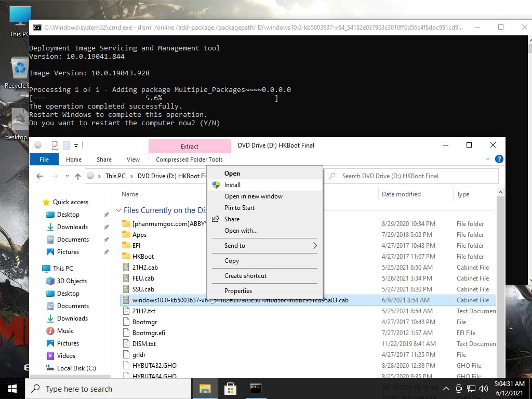Image resolution: width=532 pixels, height=399 pixels.
Task: Open Compressed Folder Tools tab
Action: 189,159
